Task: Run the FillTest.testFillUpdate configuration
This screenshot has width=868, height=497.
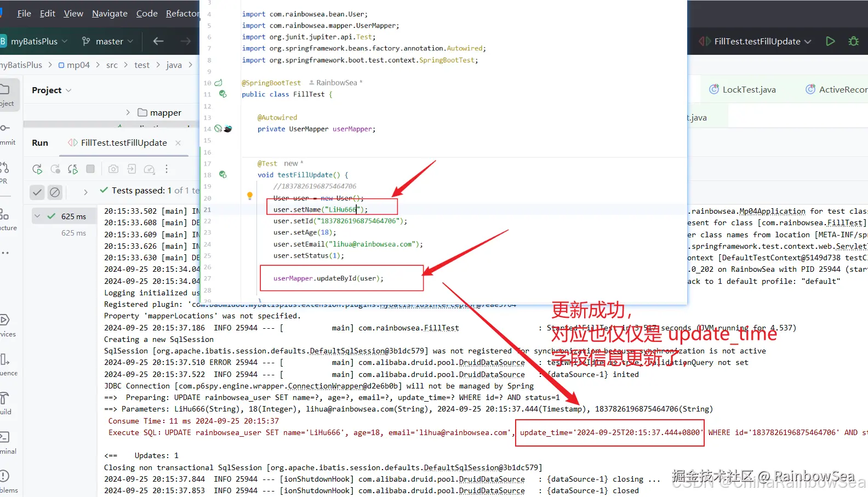Action: click(x=830, y=41)
